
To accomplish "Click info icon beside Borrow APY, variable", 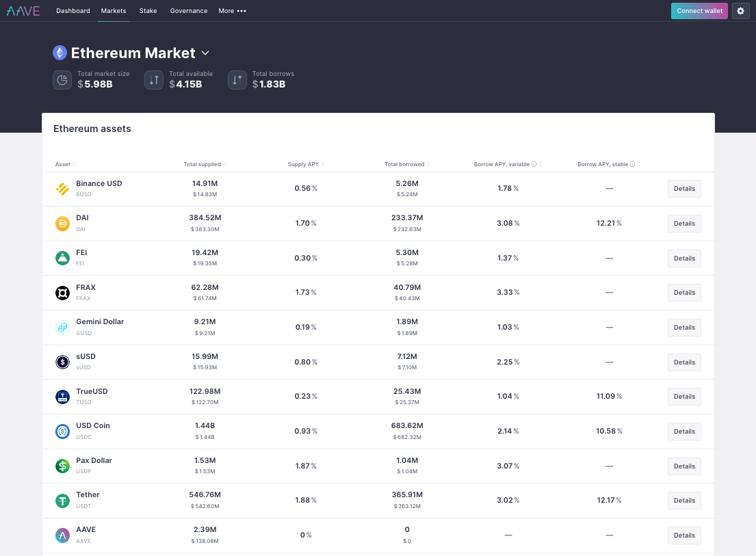I will coord(534,164).
